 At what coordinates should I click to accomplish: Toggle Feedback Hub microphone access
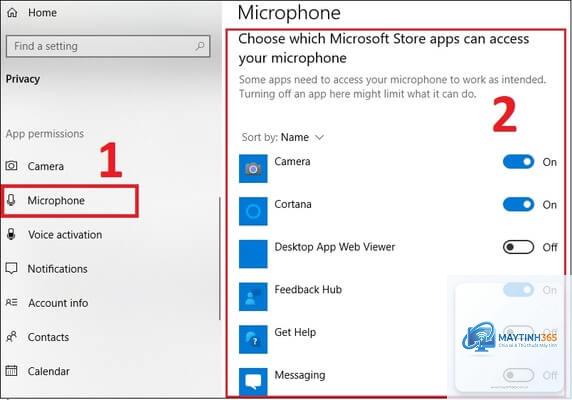518,290
